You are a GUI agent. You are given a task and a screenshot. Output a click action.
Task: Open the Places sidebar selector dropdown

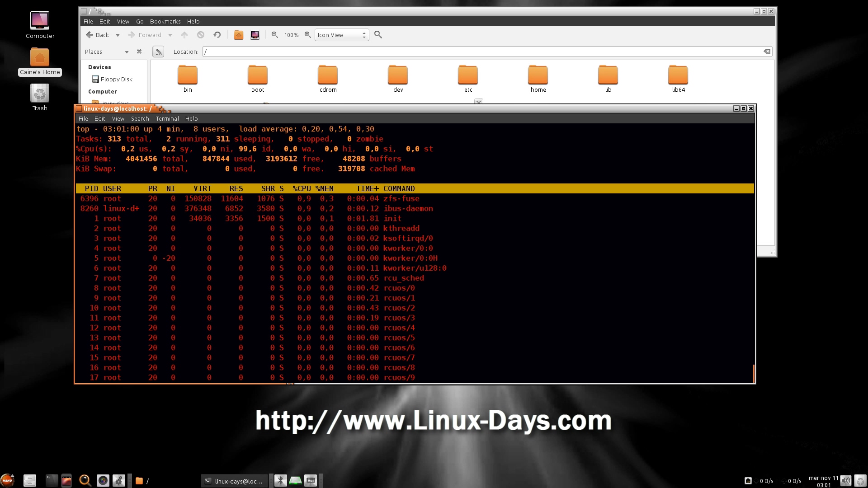pyautogui.click(x=107, y=52)
